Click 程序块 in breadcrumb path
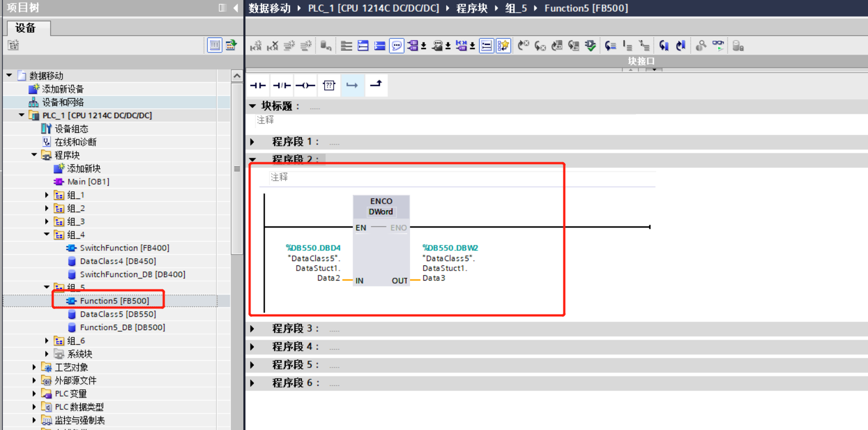This screenshot has height=430, width=868. tap(472, 8)
